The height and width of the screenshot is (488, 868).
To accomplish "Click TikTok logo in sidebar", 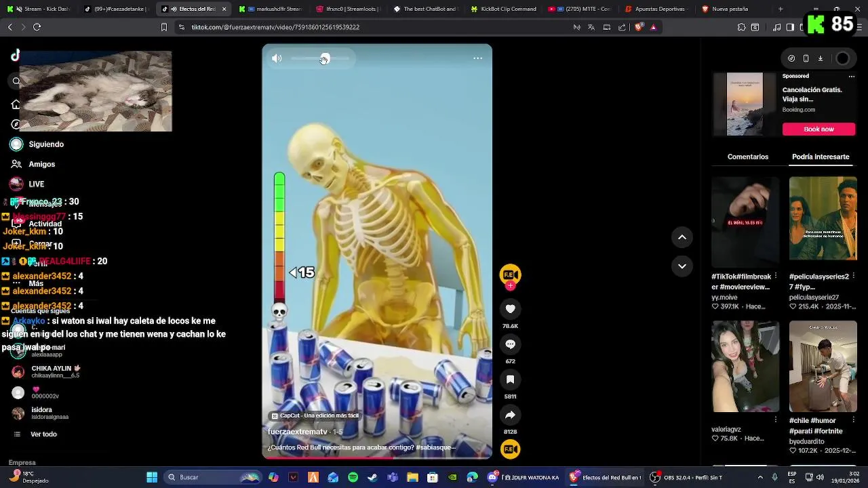I will pos(15,56).
